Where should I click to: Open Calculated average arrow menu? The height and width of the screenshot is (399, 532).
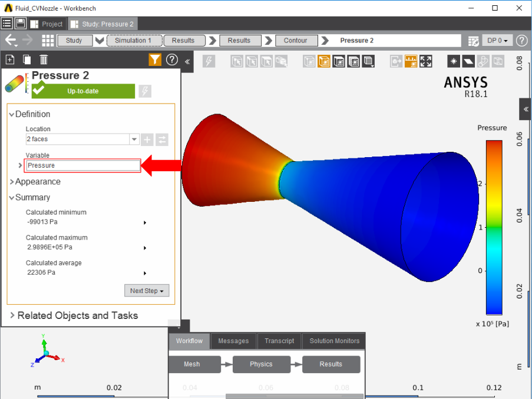coord(145,273)
